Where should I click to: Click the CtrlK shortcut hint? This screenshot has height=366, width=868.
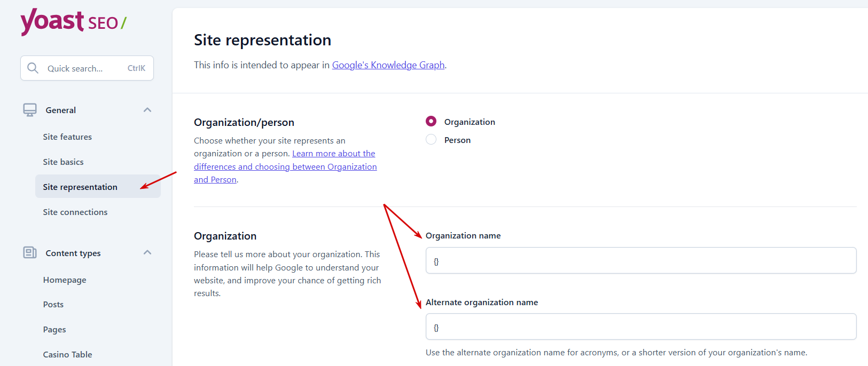pyautogui.click(x=136, y=68)
